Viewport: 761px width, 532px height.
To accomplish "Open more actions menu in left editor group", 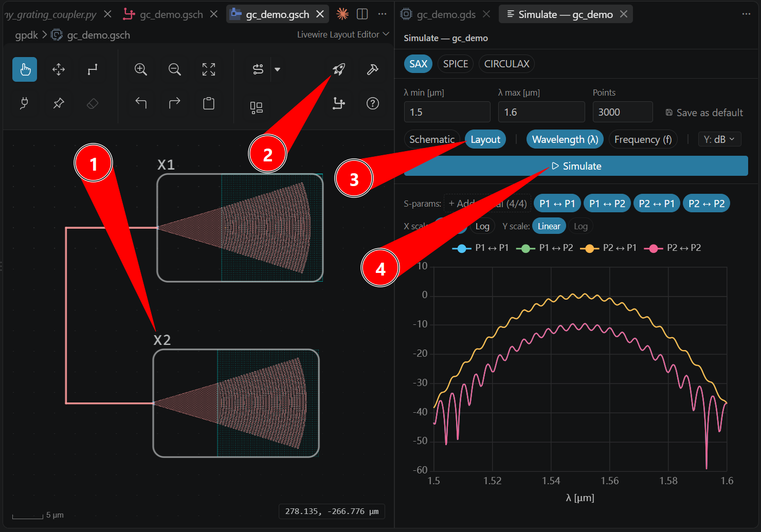I will pyautogui.click(x=382, y=14).
